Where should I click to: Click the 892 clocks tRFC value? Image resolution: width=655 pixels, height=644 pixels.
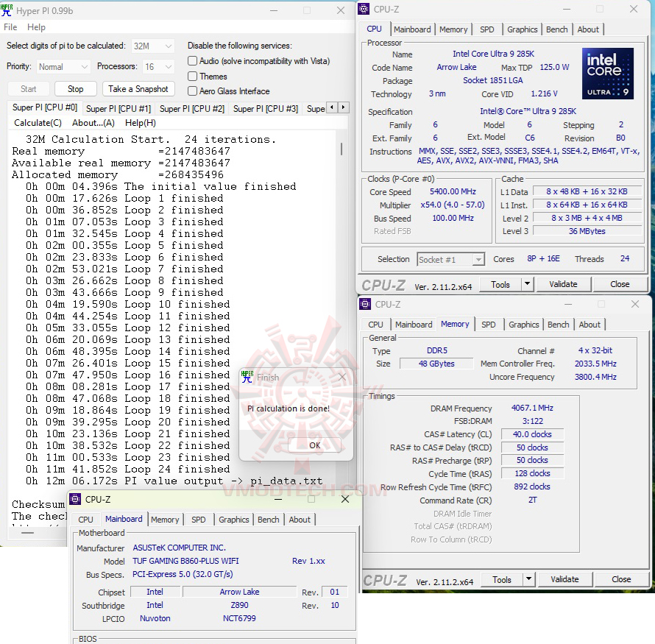tap(532, 487)
